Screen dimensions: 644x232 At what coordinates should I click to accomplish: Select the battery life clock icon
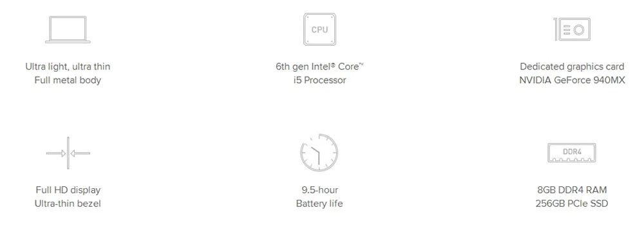pos(319,153)
